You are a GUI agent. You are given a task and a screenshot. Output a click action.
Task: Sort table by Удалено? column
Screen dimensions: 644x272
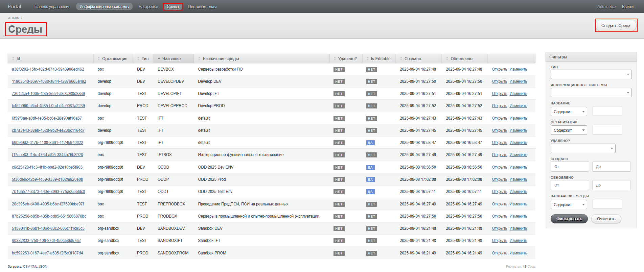[347, 58]
